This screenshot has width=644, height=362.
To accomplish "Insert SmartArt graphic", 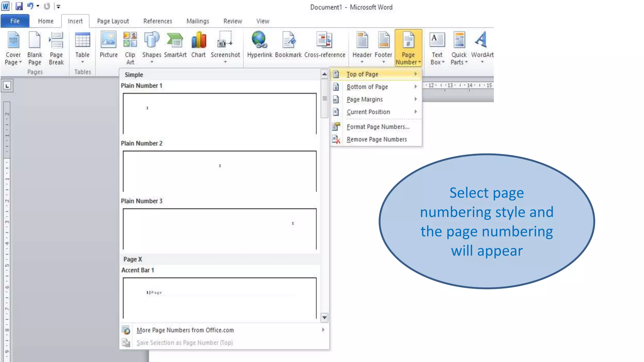I will point(175,45).
